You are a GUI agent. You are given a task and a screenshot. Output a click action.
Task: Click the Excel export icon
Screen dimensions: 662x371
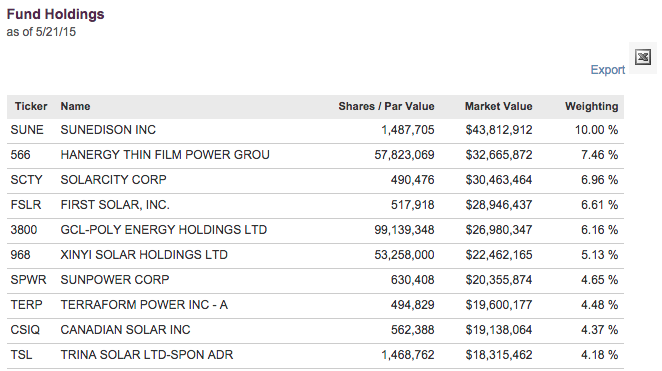(x=643, y=57)
